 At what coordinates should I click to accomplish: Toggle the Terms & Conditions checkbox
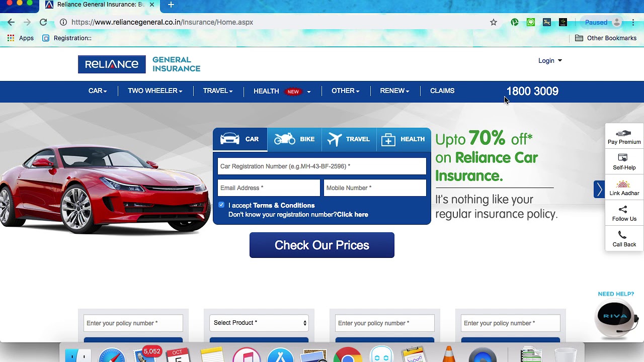(221, 205)
